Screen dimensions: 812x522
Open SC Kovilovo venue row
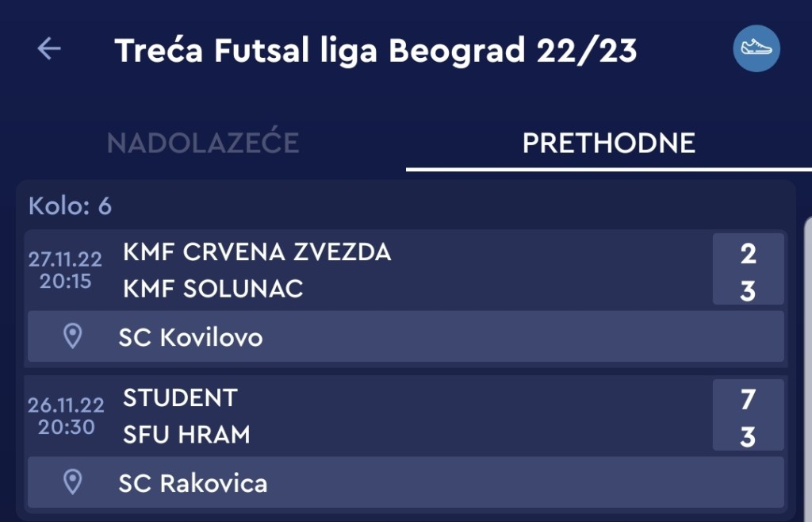click(406, 337)
